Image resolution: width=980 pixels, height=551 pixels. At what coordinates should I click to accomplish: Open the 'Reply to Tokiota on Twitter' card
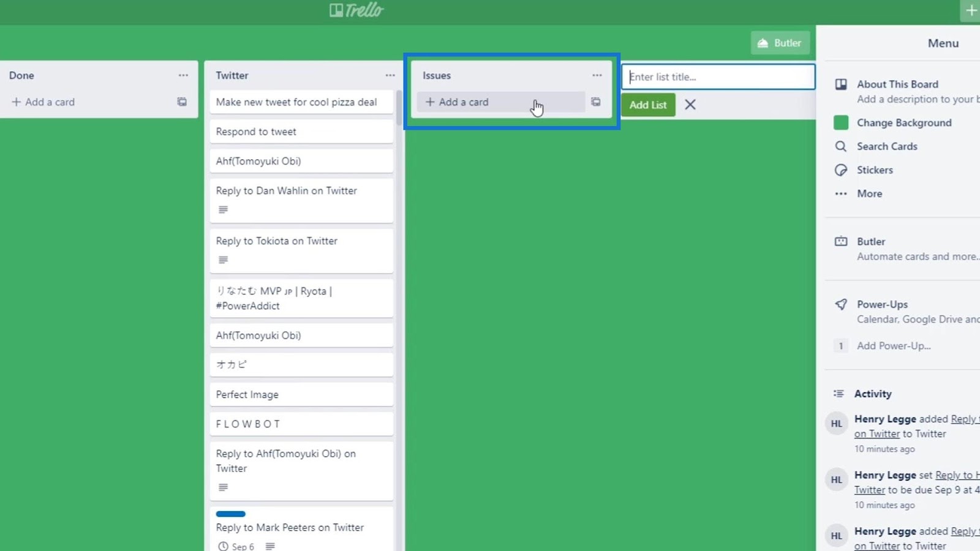pos(301,250)
